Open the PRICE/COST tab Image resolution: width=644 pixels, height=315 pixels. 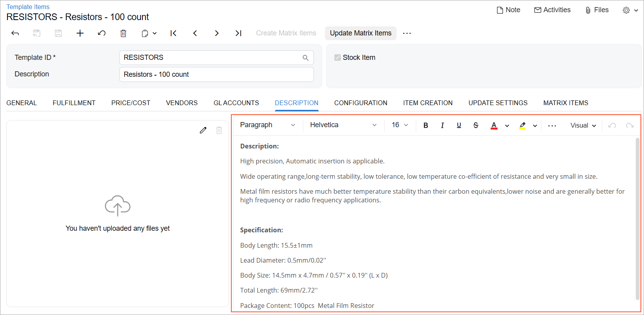[x=131, y=103]
